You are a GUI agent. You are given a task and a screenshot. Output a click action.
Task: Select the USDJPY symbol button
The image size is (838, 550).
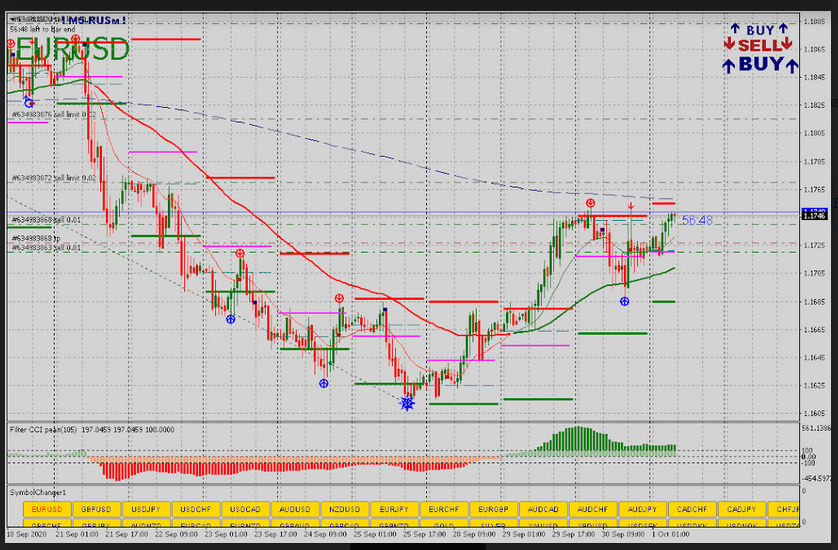click(145, 509)
